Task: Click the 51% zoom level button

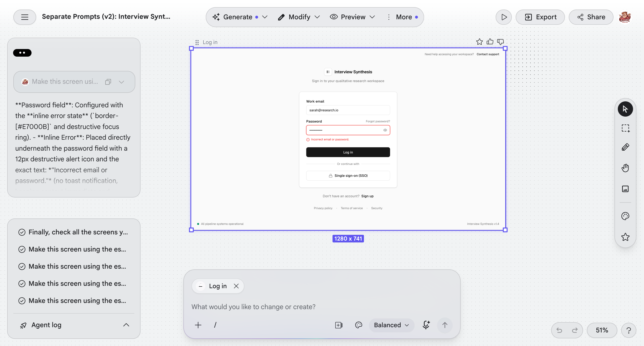Action: (x=602, y=330)
